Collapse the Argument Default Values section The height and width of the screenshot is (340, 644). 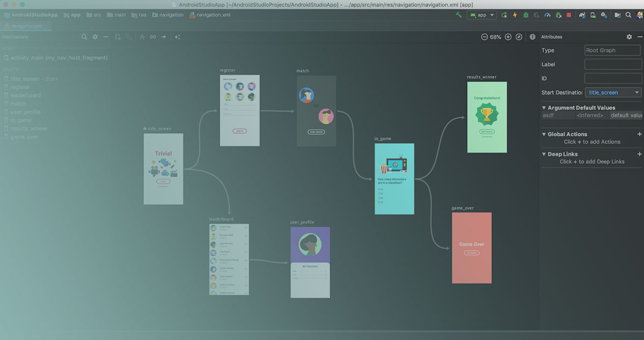point(545,107)
